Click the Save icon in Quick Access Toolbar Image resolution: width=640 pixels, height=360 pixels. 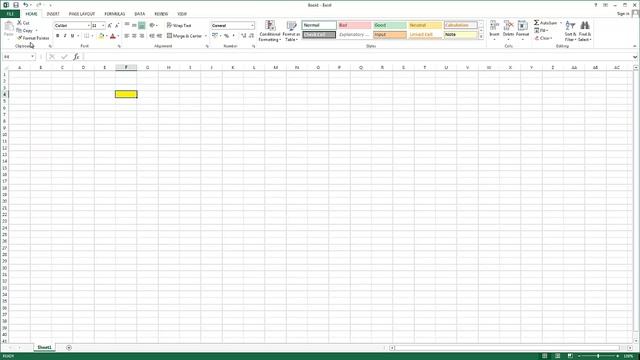pyautogui.click(x=16, y=5)
